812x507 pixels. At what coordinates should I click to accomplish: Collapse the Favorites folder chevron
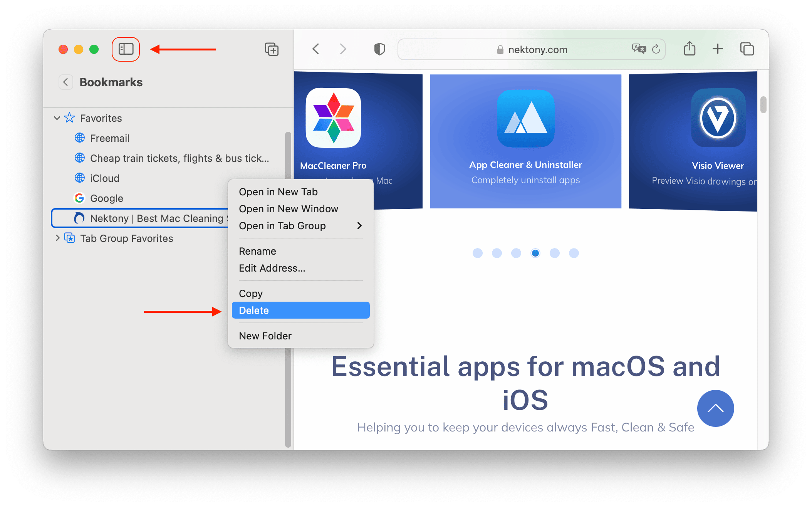click(57, 118)
